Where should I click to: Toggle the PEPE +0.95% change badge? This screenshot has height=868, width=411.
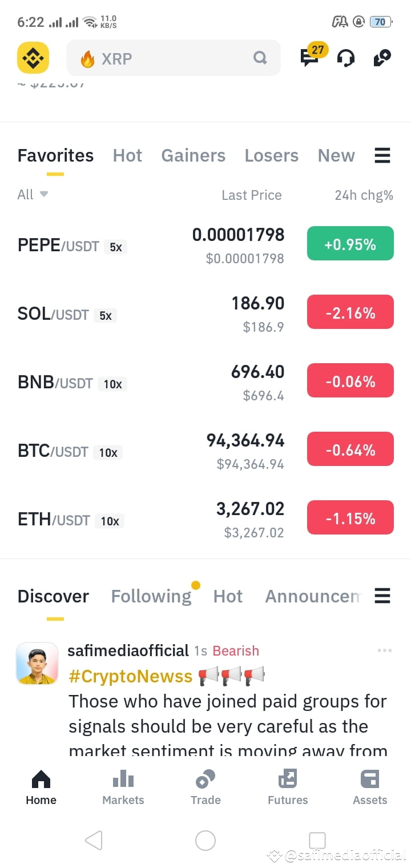(350, 244)
